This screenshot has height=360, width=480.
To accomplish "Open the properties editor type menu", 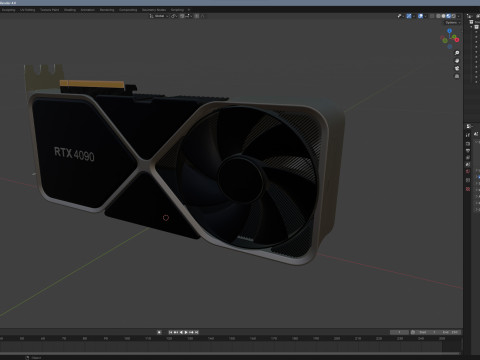I will tap(469, 126).
